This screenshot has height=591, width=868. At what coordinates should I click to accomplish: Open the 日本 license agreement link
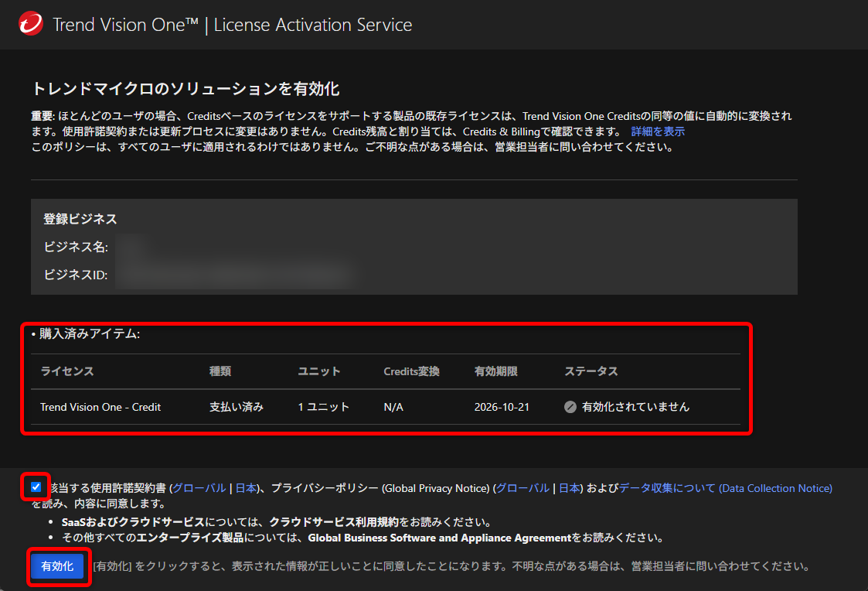point(246,488)
